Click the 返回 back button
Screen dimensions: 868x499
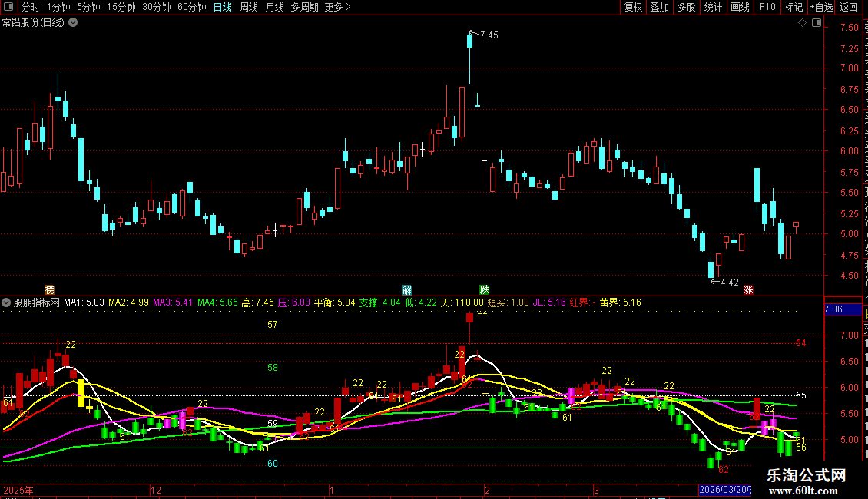849,7
